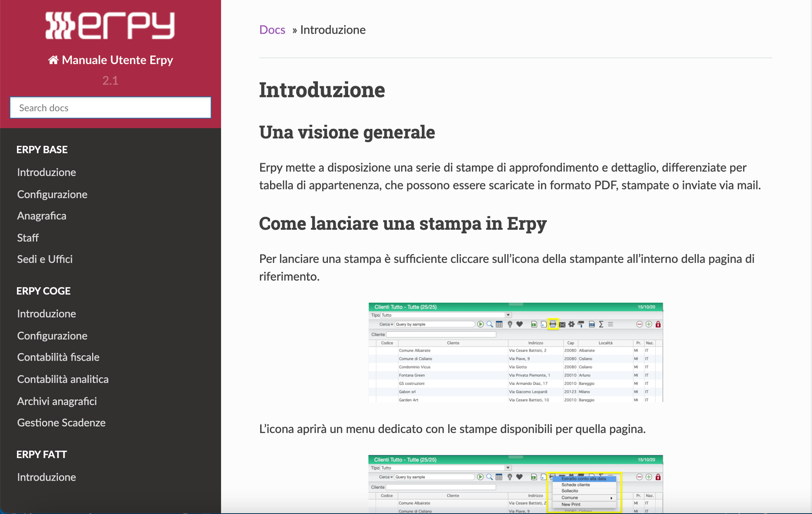Click the Erpy logo in sidebar header
Viewport: 812px width, 514px height.
[110, 25]
